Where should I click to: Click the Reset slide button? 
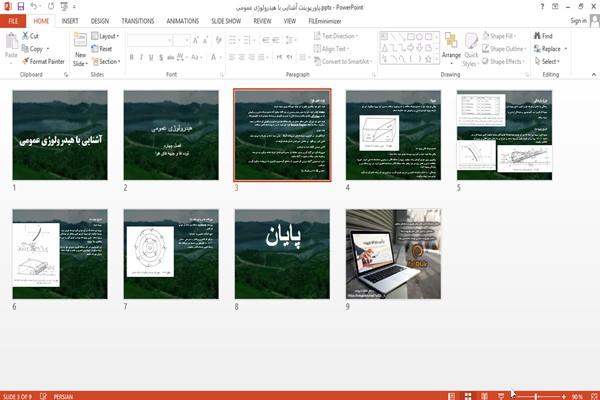[102, 49]
